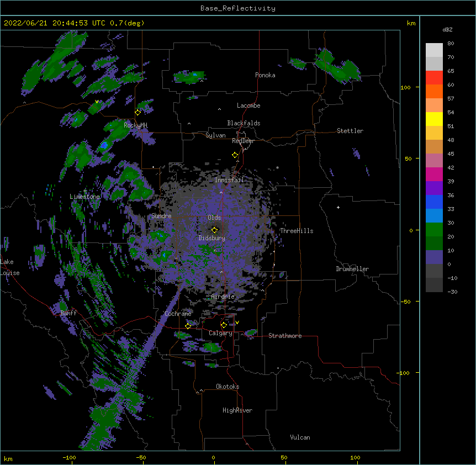This screenshot has height=465, width=476.
Task: Click the yellow radar site marker under Olds
Action: 215,230
